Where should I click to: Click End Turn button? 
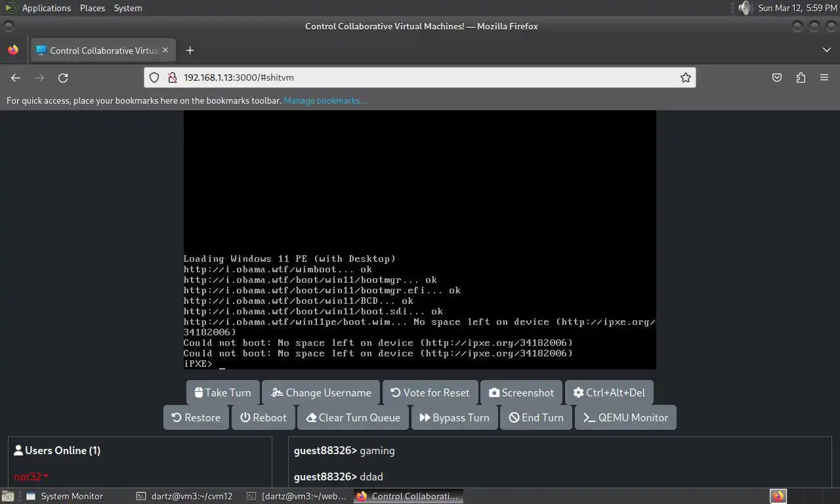coord(536,417)
